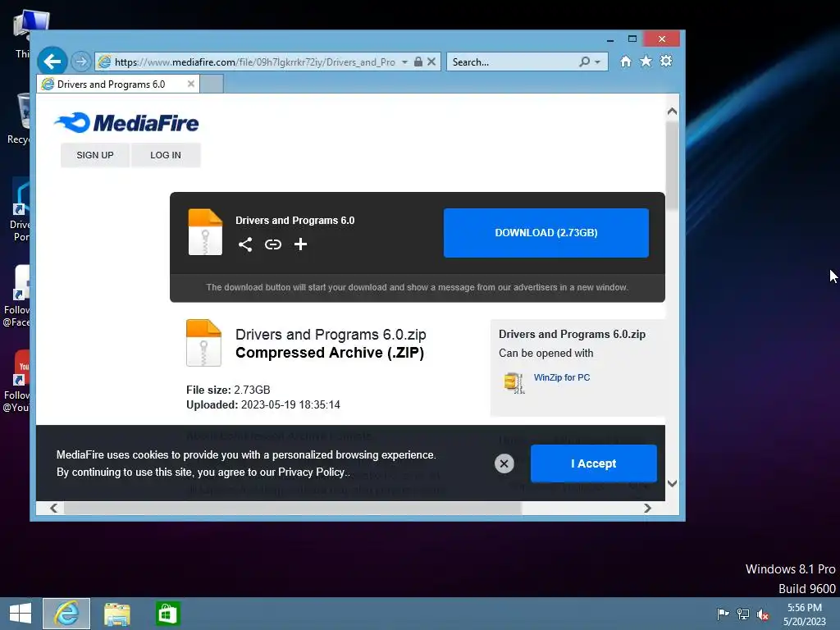
Task: Click the security lock icon in address bar
Action: click(x=418, y=62)
